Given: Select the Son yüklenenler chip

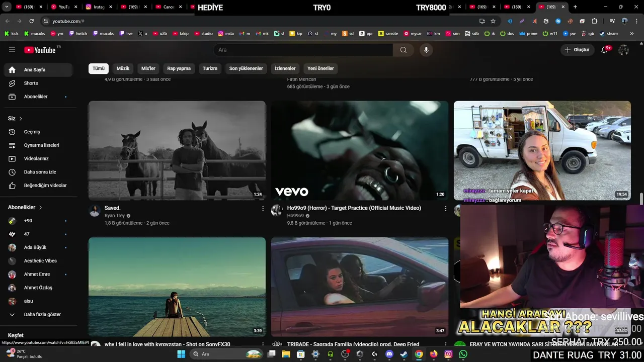Looking at the screenshot, I should (246, 68).
